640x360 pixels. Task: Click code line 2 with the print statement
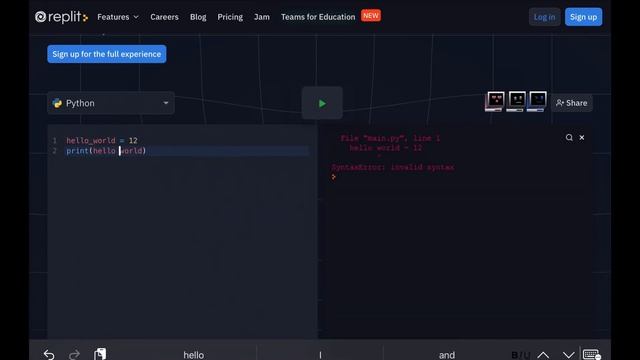click(x=106, y=151)
